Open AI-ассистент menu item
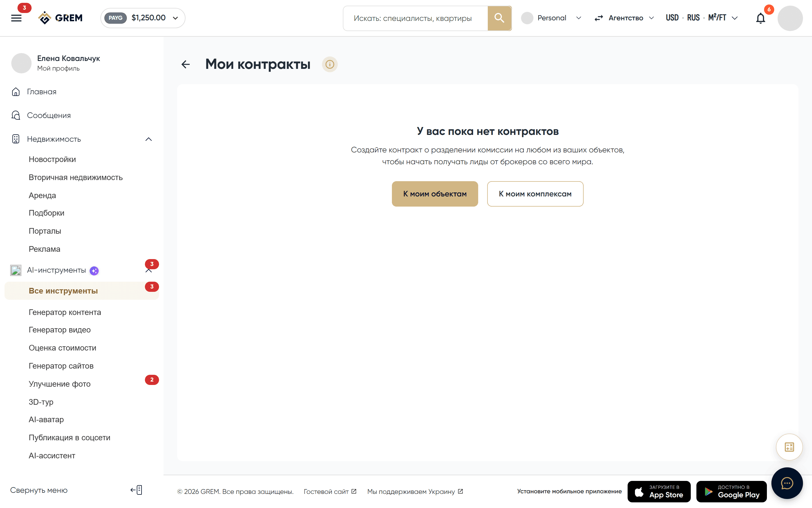Viewport: 812px width, 508px height. [52, 456]
